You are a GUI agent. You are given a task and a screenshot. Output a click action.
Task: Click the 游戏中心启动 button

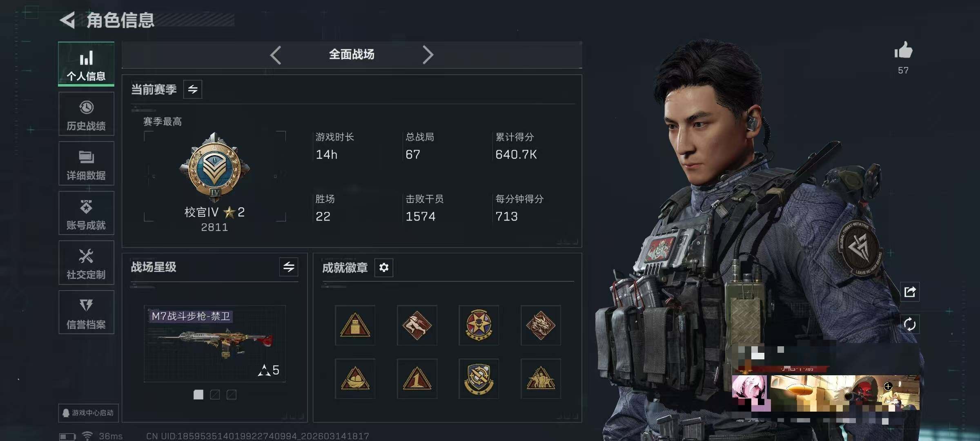click(88, 413)
